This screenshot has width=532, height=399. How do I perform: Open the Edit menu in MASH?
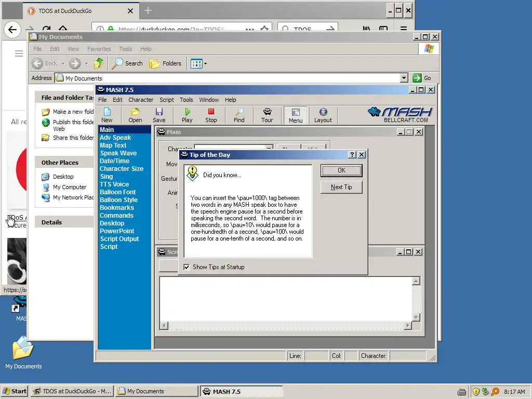pyautogui.click(x=117, y=100)
